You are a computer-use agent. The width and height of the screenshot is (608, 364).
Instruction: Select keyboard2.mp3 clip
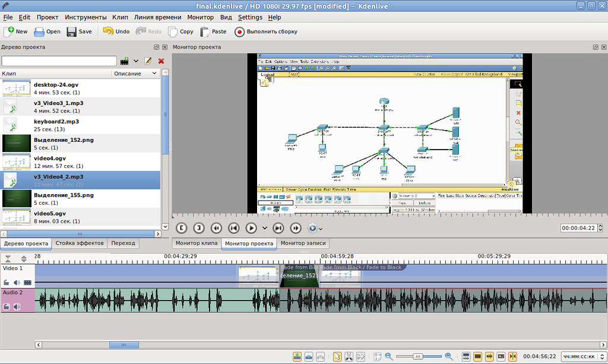coord(81,125)
